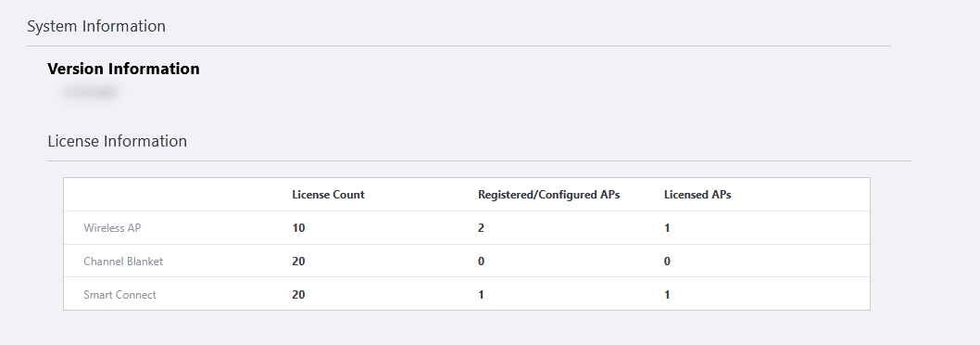Click the Licensed APs column header
The width and height of the screenshot is (980, 345).
[697, 195]
